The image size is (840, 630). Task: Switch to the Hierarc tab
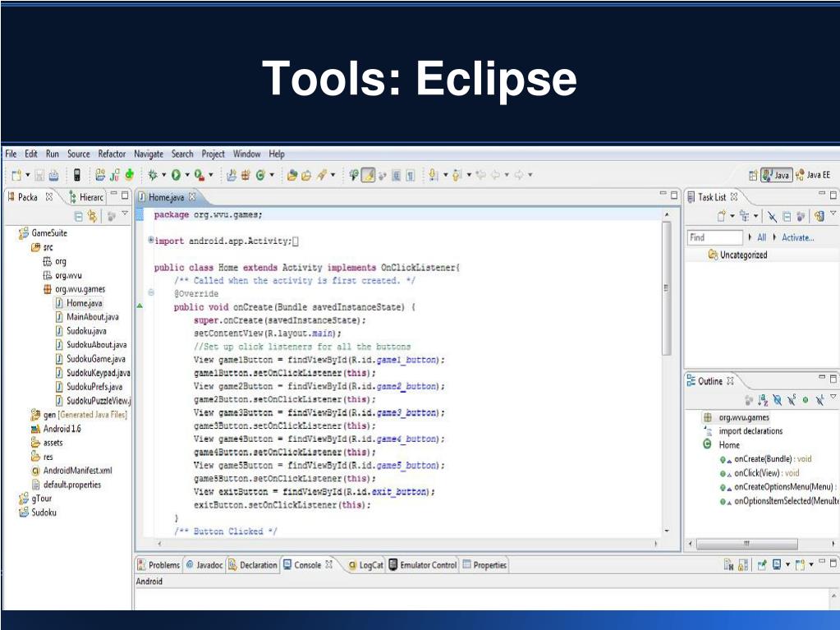click(x=86, y=197)
